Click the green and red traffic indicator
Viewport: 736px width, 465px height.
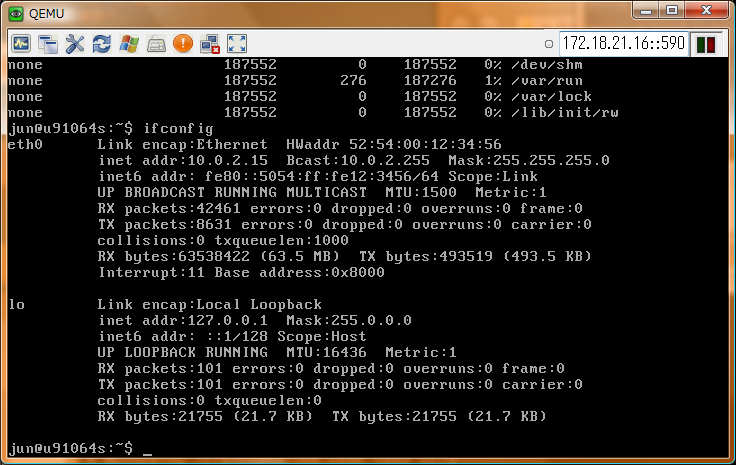(706, 45)
